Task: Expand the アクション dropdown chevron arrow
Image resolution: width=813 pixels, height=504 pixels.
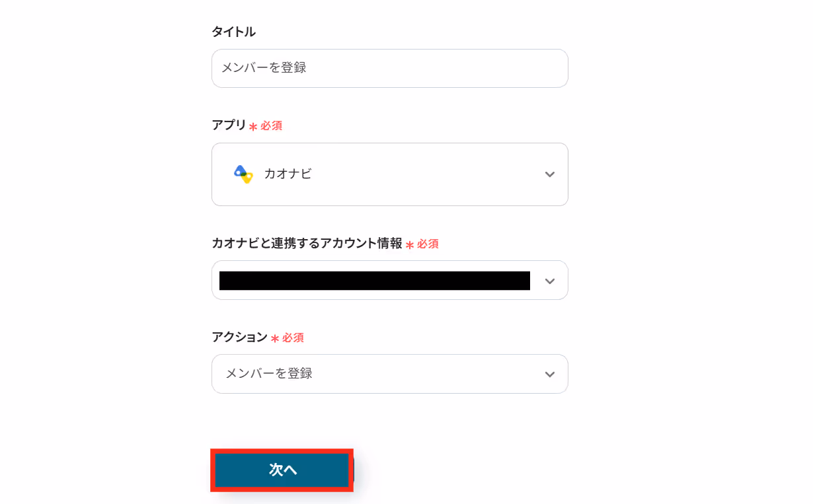Action: [549, 375]
